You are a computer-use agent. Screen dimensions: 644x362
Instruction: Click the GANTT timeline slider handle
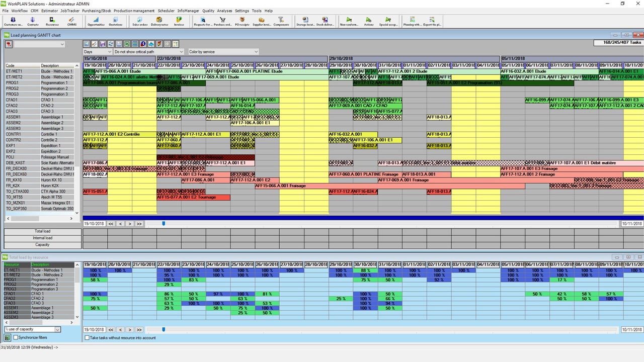coord(163,224)
